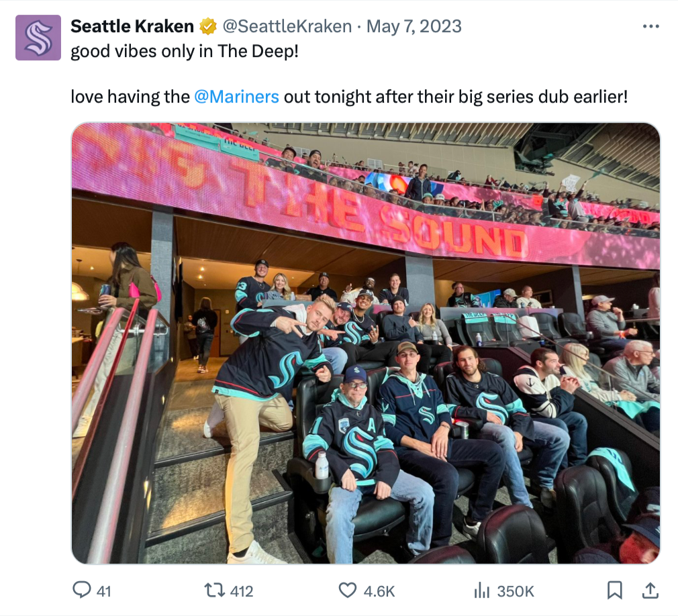Click the 41 replies count

[x=104, y=591]
